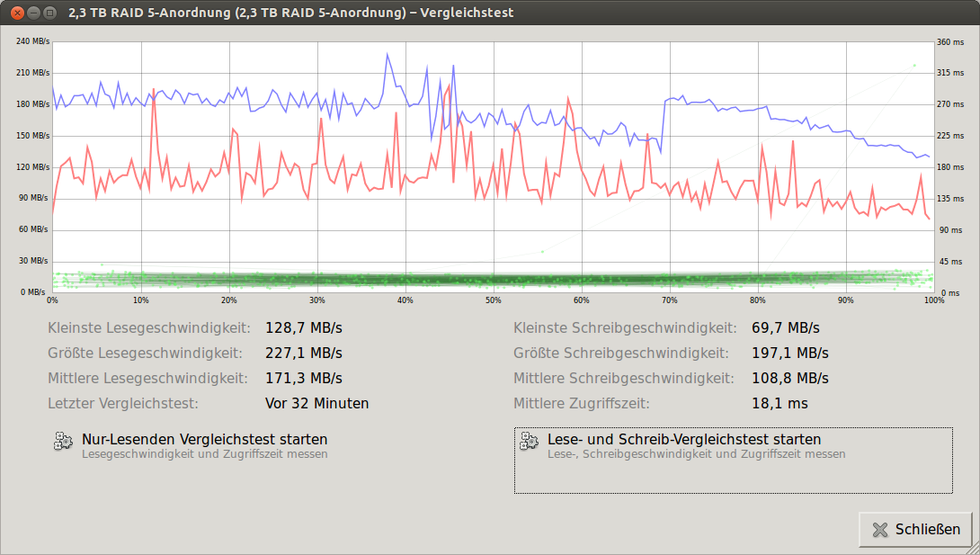The width and height of the screenshot is (980, 555).
Task: Start the Lese- und Schreib-Vergleichstest
Action: pyautogui.click(x=683, y=440)
